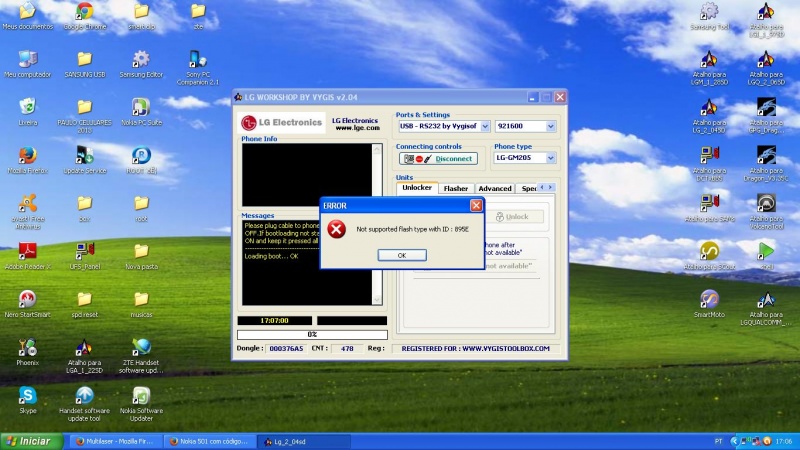The width and height of the screenshot is (800, 450).
Task: Select the Meus documentos desktop icon
Action: coord(28,17)
